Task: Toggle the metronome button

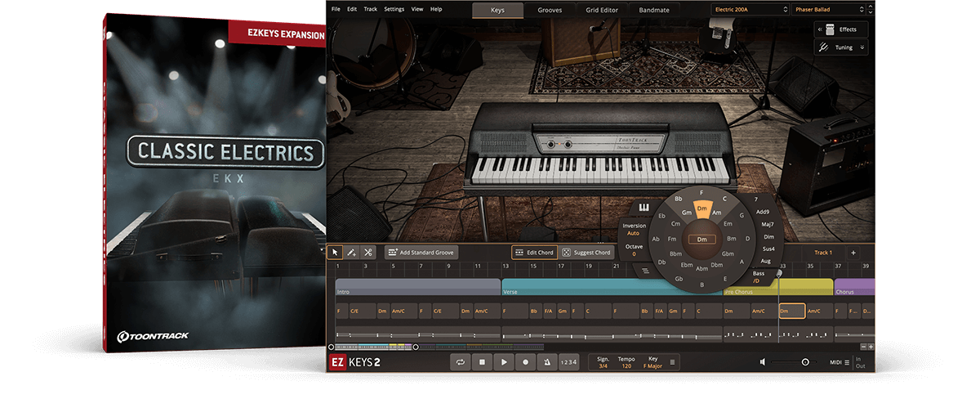Action: 546,362
